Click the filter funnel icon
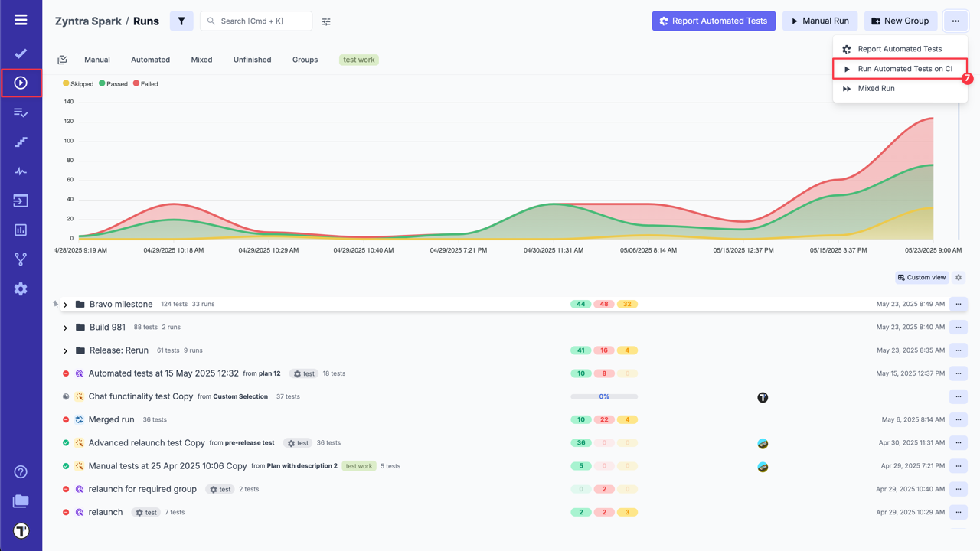The image size is (980, 551). [181, 21]
